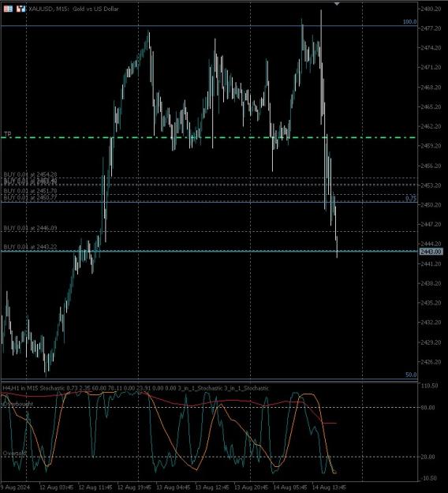The height and width of the screenshot is (493, 448).
Task: Select the green TP take-profit line
Action: coord(208,137)
